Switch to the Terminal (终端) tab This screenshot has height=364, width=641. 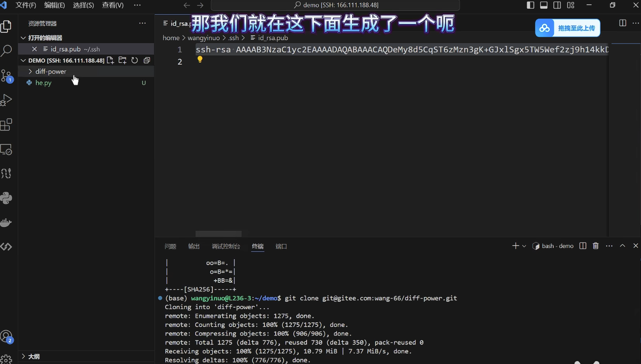click(x=257, y=246)
